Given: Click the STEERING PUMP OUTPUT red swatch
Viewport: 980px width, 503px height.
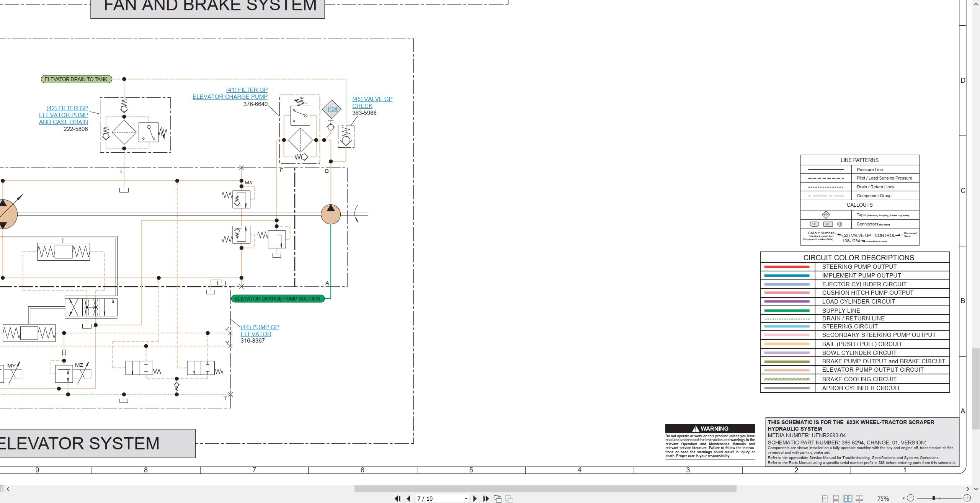Looking at the screenshot, I should [787, 267].
